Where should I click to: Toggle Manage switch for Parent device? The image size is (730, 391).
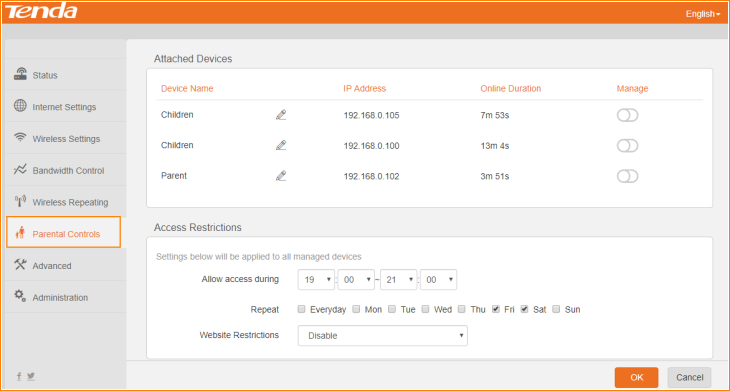[x=627, y=176]
